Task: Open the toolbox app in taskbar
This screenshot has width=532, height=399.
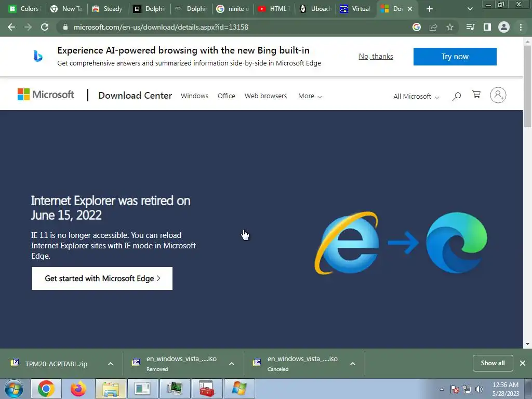Action: point(207,389)
